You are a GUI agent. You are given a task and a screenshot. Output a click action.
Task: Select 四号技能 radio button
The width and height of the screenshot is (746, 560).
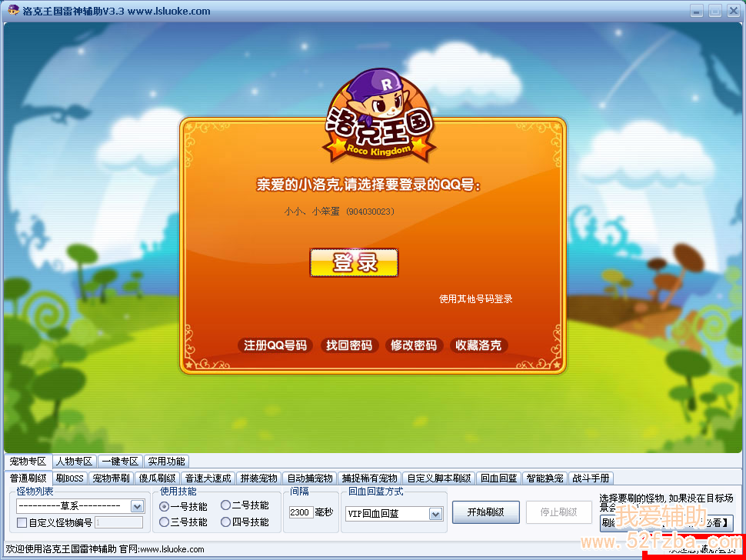(225, 522)
